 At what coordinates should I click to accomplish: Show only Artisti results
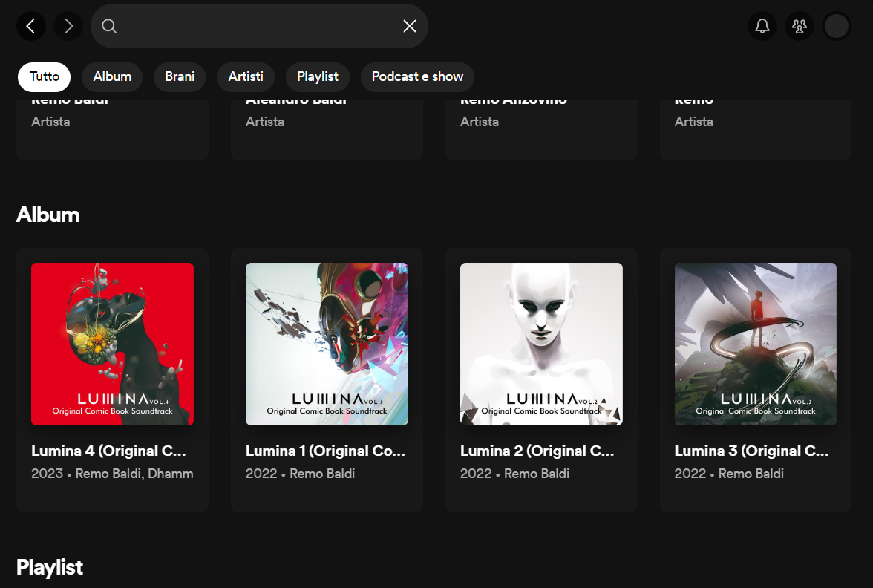click(x=245, y=76)
